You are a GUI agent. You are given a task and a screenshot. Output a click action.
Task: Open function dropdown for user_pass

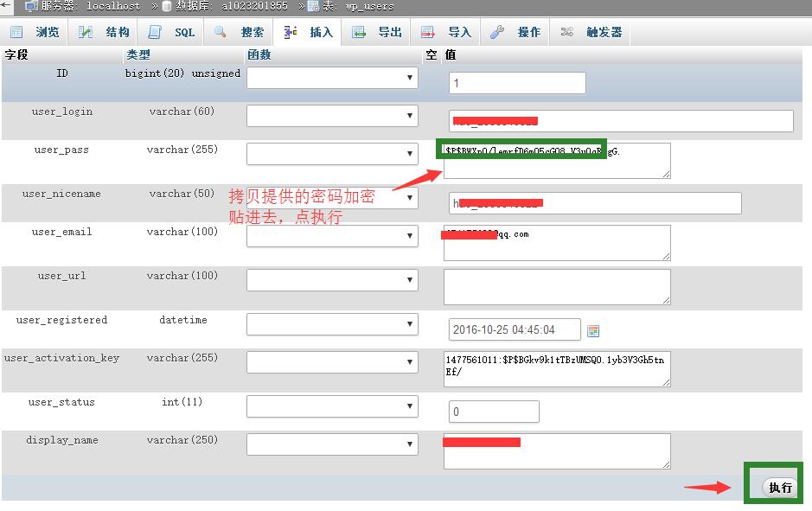point(332,154)
